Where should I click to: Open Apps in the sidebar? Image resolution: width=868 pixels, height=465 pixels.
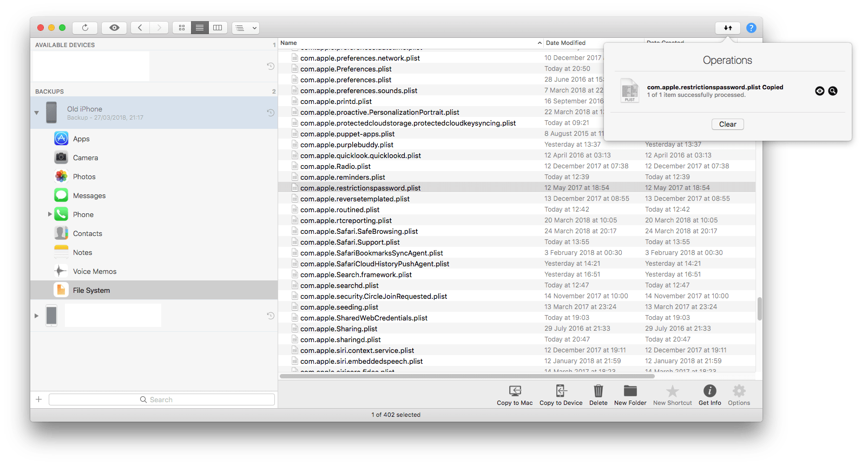(x=81, y=139)
